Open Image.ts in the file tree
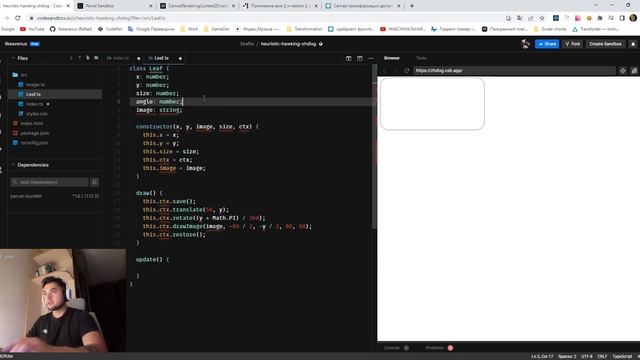 coord(35,84)
